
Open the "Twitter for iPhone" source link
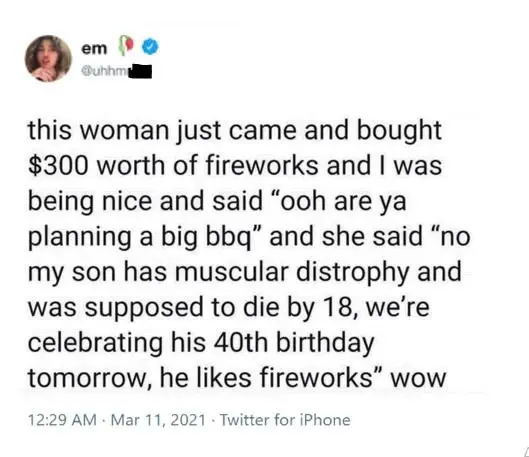point(285,420)
